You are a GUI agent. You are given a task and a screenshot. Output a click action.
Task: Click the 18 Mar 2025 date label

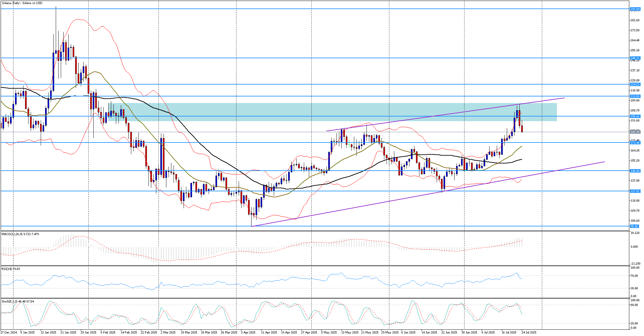point(209,332)
